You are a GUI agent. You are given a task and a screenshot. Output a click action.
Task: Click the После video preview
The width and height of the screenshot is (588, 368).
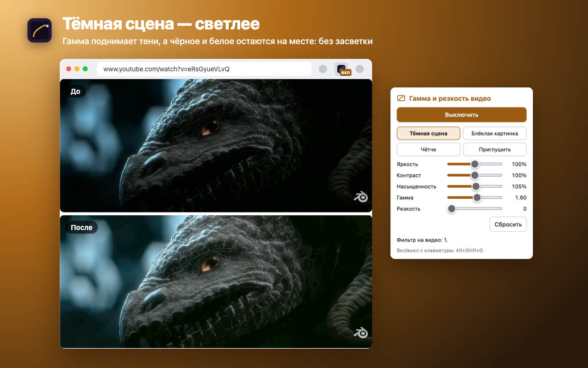pos(216,282)
